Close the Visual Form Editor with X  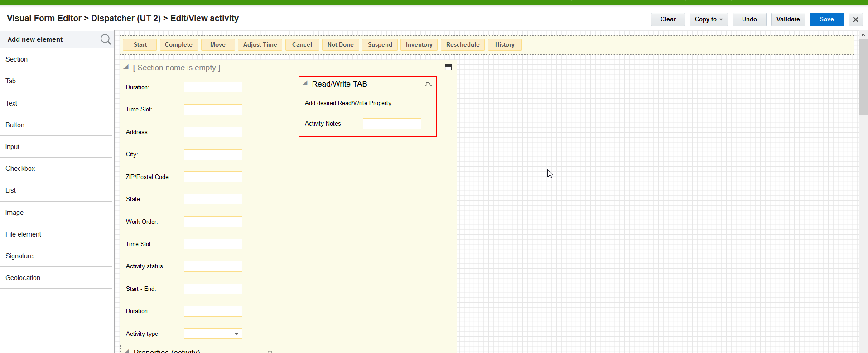(x=855, y=19)
